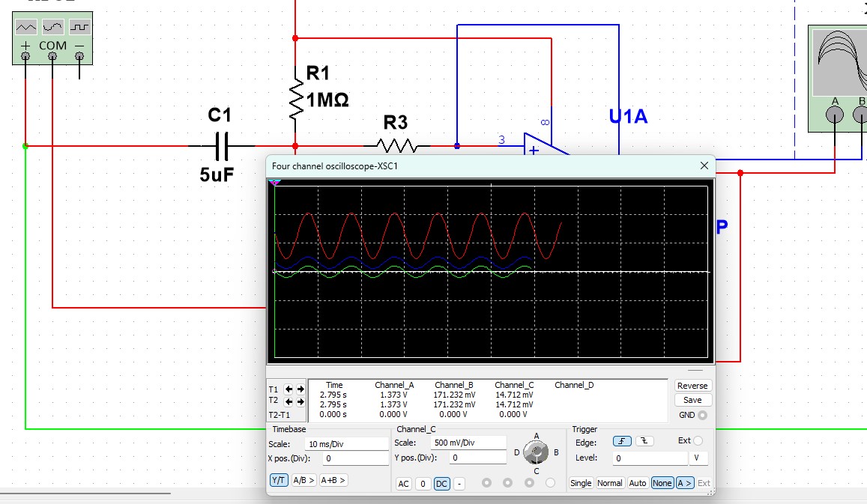
Task: Turn the channel selector knob
Action: pos(536,453)
